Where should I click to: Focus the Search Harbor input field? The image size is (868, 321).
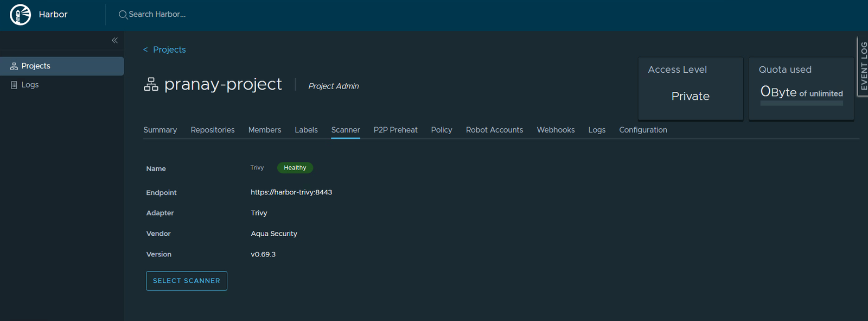[x=157, y=15]
